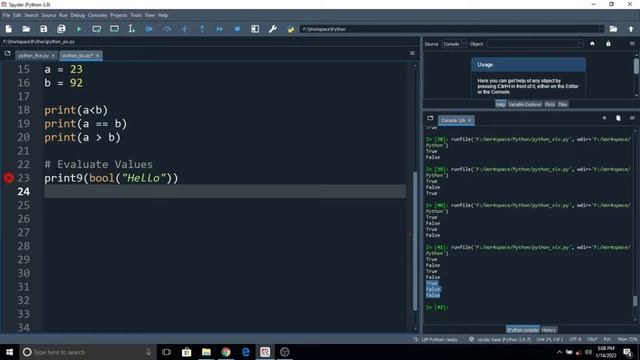
Task: Open the Search menu
Action: [x=31, y=15]
